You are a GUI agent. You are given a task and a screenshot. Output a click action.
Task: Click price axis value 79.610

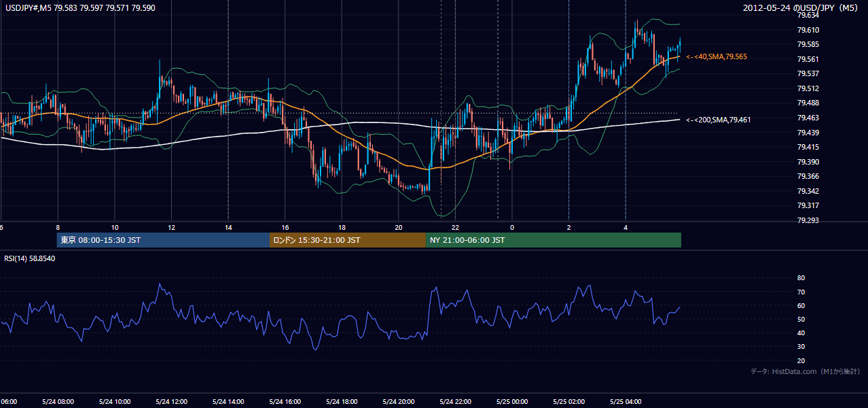(808, 30)
